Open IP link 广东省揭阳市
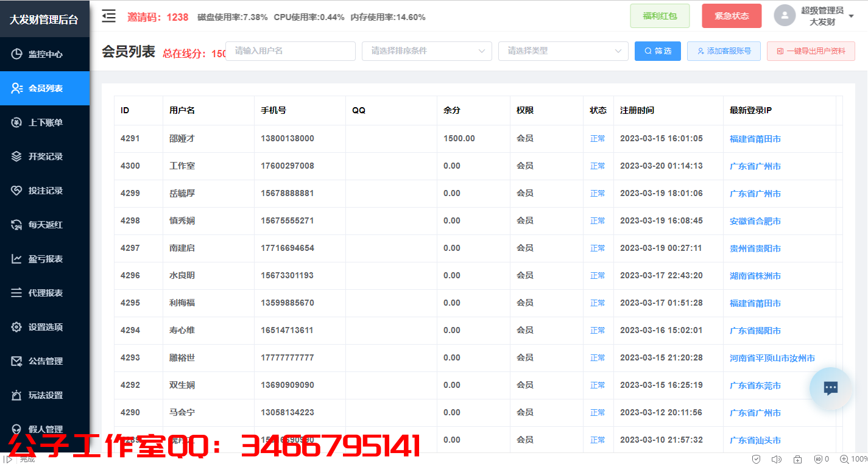This screenshot has width=868, height=464. [755, 331]
